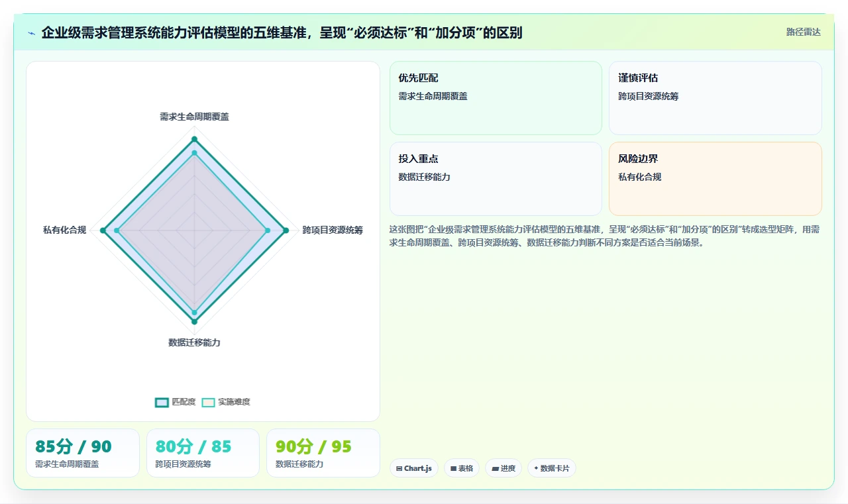Open the 风险边界 quadrant card heading

pos(638,159)
